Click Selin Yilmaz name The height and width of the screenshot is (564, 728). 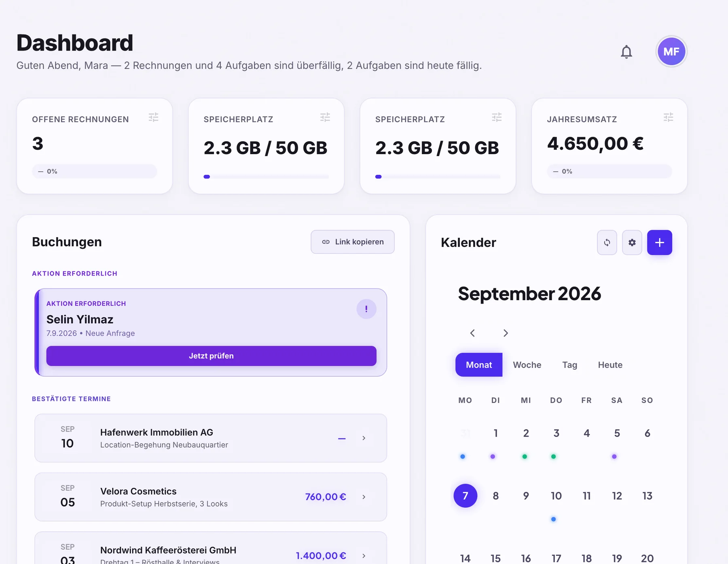coord(80,319)
